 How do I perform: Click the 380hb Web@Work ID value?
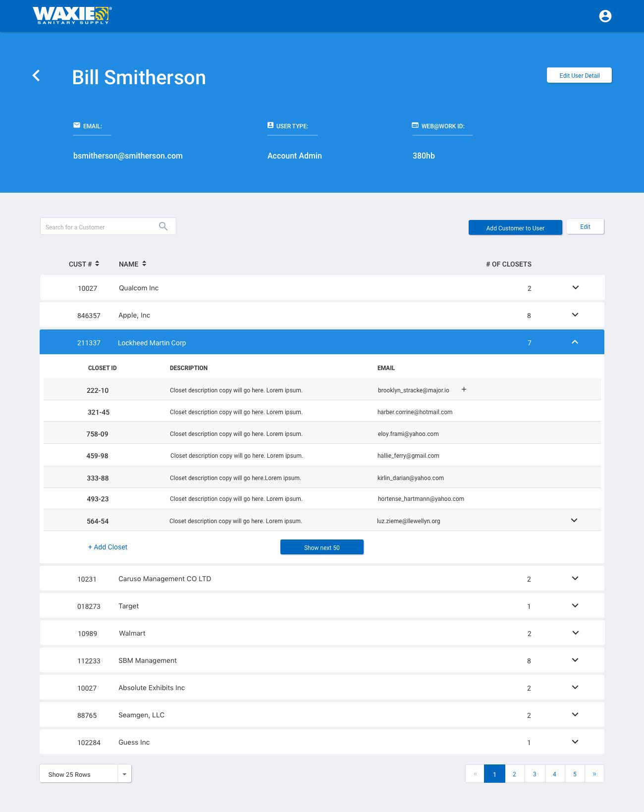pos(424,156)
